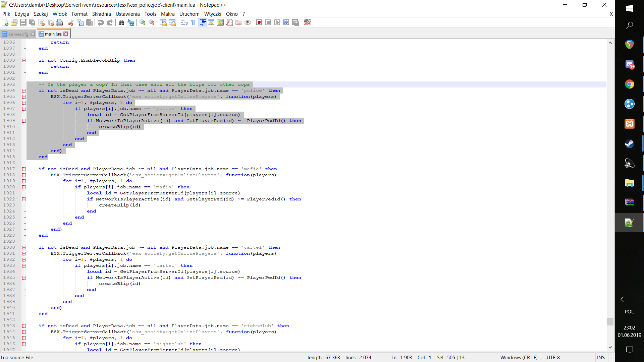Toggle word wrap toolbar button
This screenshot has height=362, width=644.
[184, 22]
